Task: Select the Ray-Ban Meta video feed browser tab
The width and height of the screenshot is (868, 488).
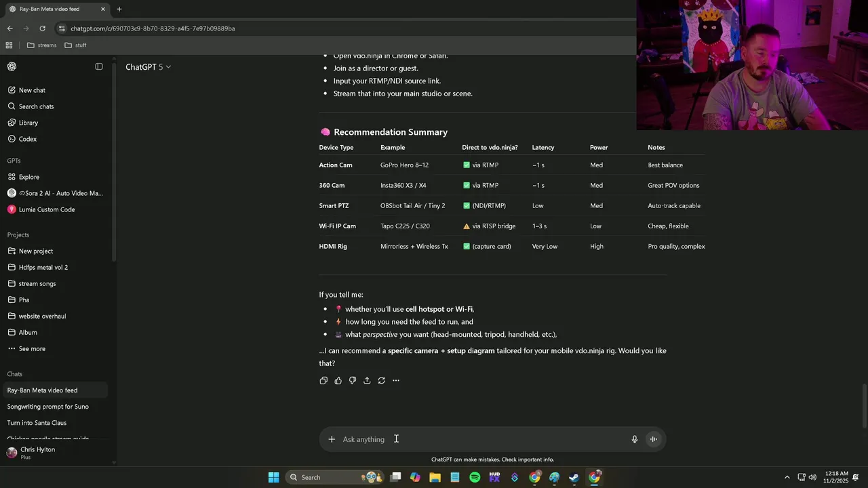Action: 56,9
